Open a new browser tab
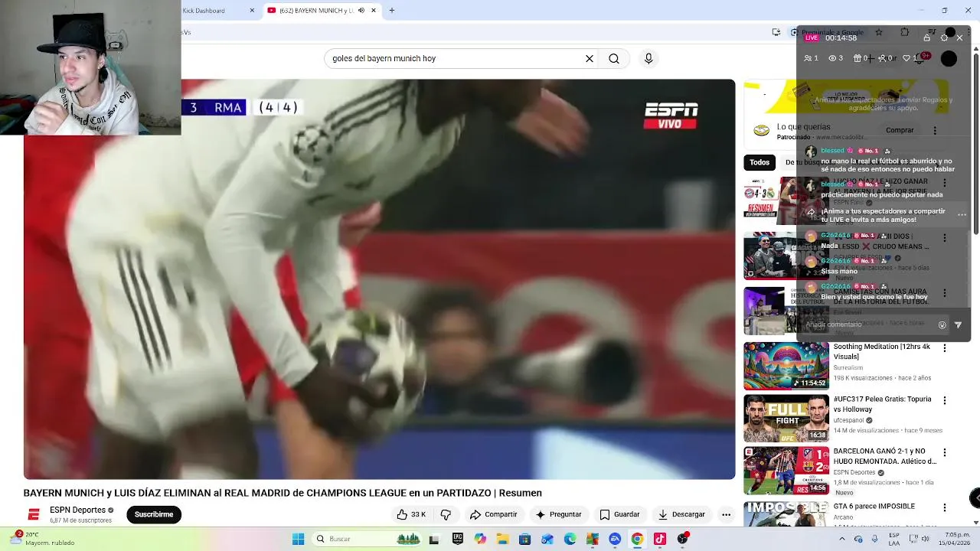 (392, 11)
